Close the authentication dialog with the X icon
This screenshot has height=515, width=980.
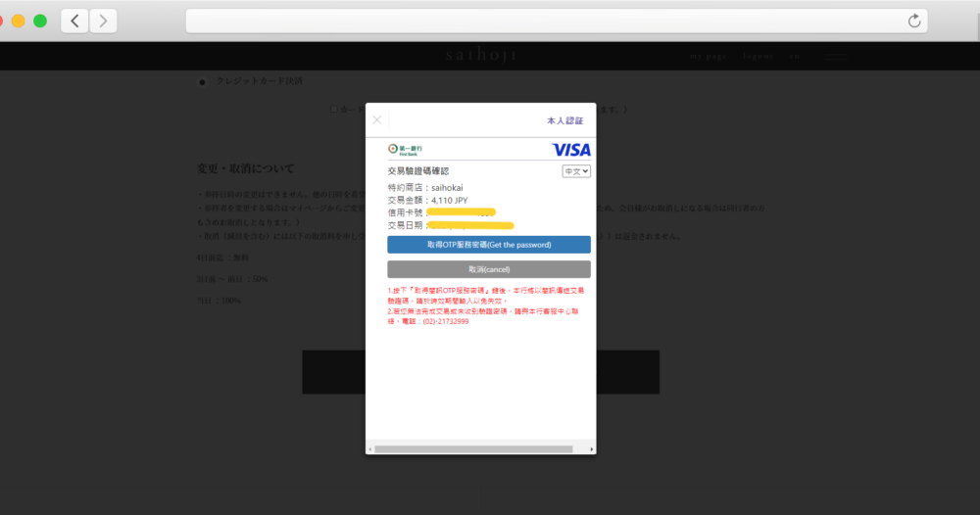tap(377, 119)
